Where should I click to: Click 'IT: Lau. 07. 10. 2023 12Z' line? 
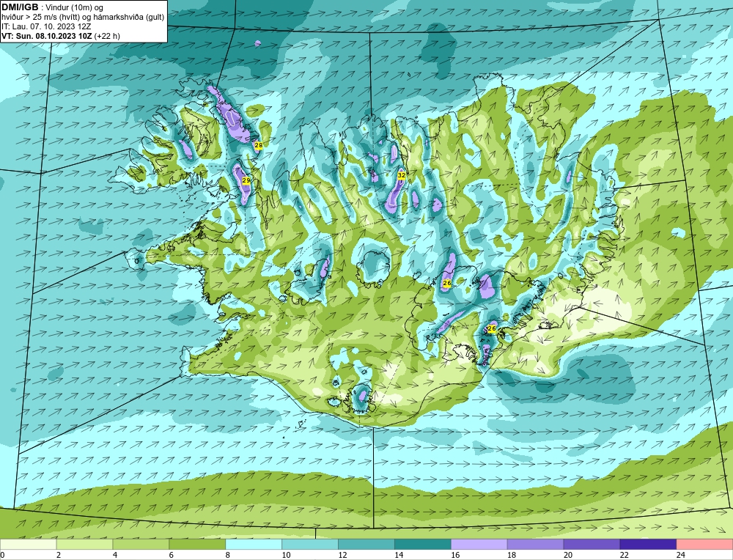click(x=46, y=26)
